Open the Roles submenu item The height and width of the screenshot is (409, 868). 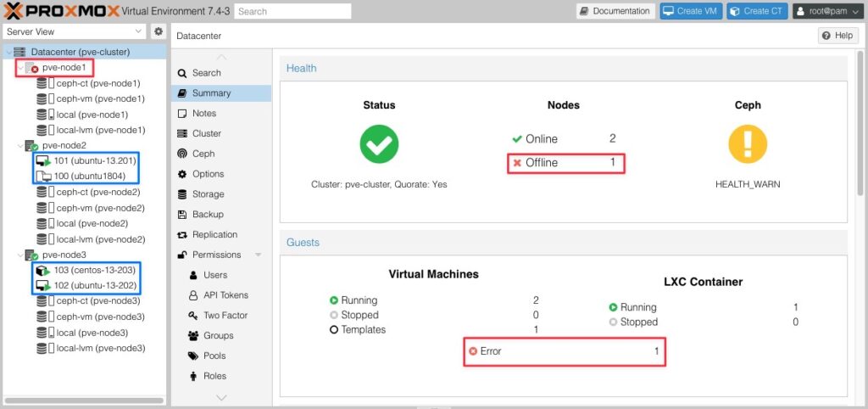(x=221, y=376)
